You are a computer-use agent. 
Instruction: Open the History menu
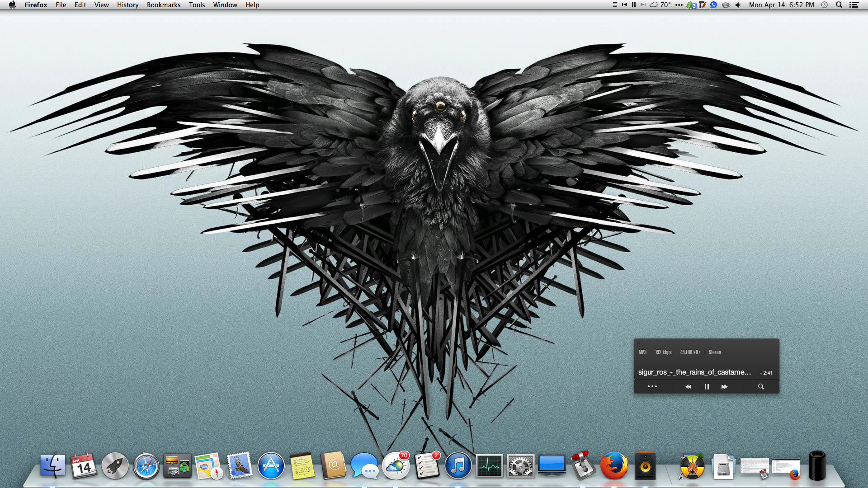point(127,5)
